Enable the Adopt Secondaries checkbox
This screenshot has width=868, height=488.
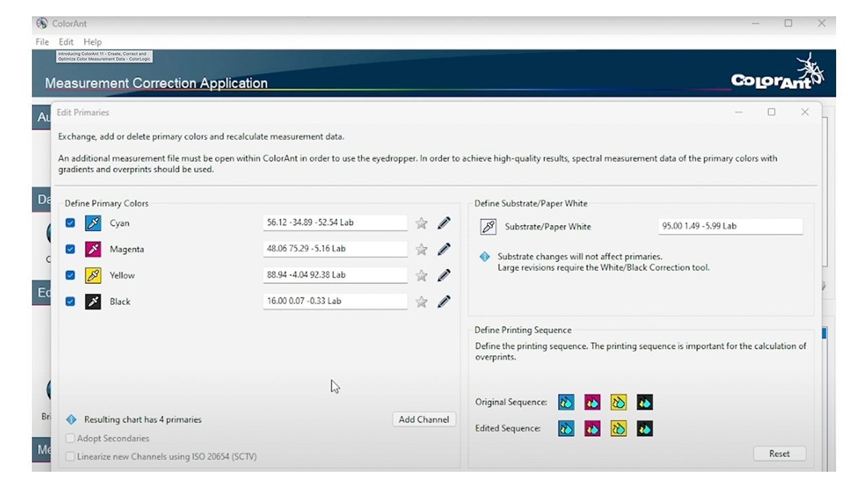point(70,439)
